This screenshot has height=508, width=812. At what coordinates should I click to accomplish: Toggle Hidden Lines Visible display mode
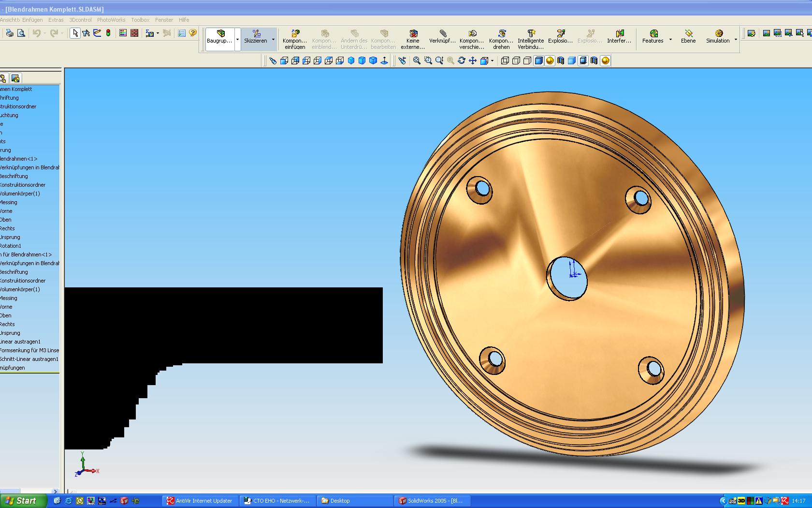coord(516,60)
